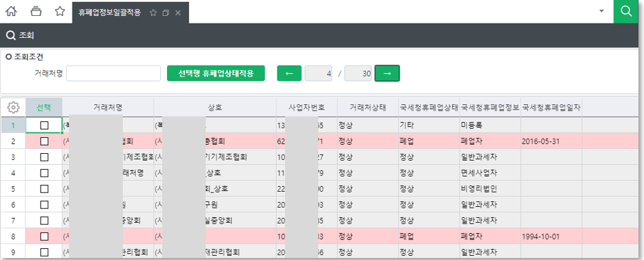This screenshot has width=644, height=260.
Task: Open grid settings gear icon
Action: 13,108
